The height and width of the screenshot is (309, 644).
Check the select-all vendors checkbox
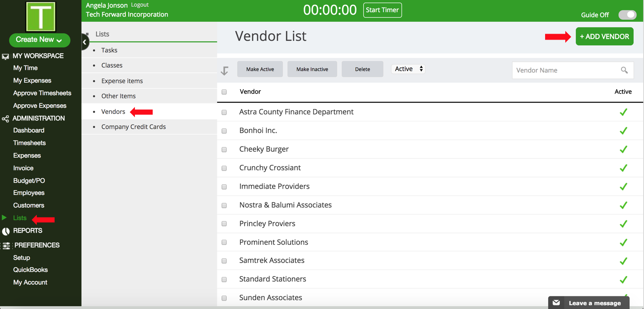tap(224, 92)
